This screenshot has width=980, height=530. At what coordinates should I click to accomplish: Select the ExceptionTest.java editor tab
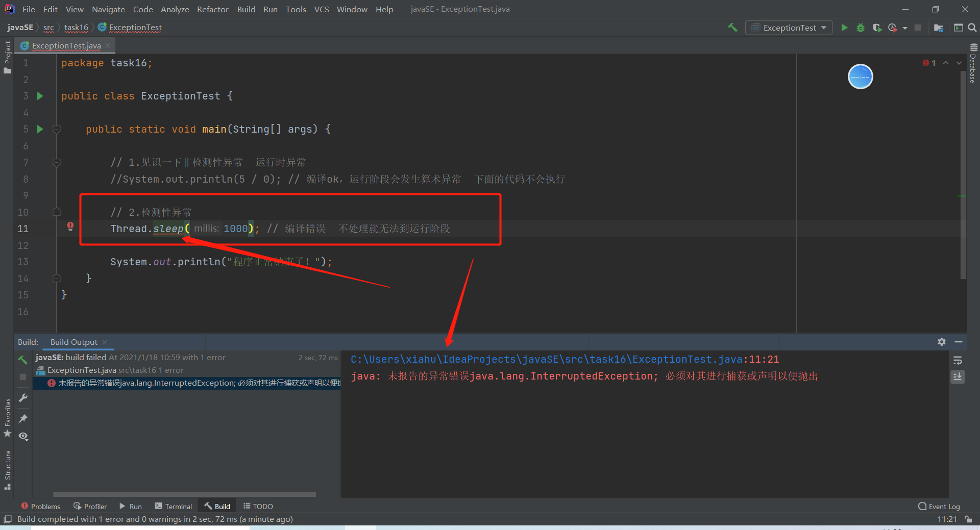pos(66,46)
